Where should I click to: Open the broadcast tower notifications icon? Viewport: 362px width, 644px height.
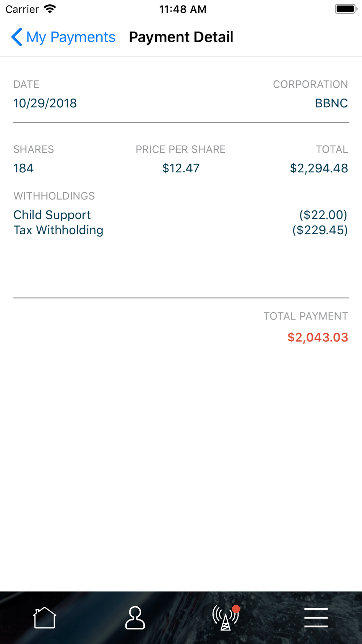point(226,618)
